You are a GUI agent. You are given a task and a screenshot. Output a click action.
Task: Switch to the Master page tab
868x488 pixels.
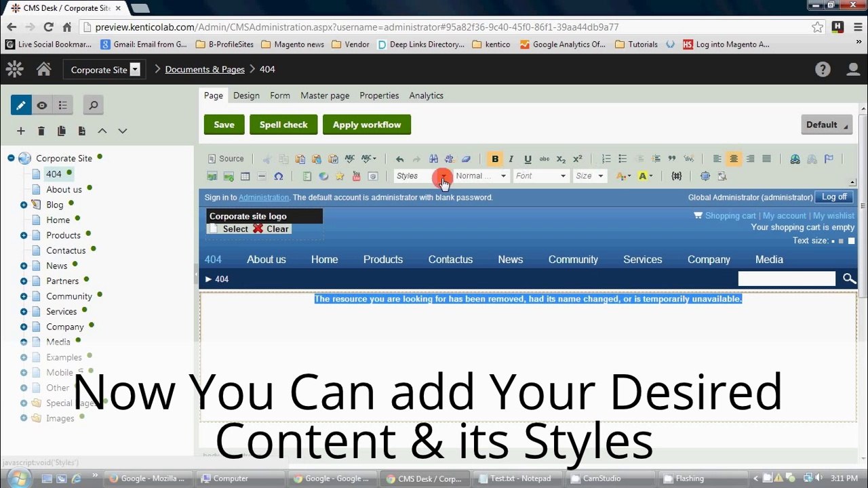pos(325,96)
